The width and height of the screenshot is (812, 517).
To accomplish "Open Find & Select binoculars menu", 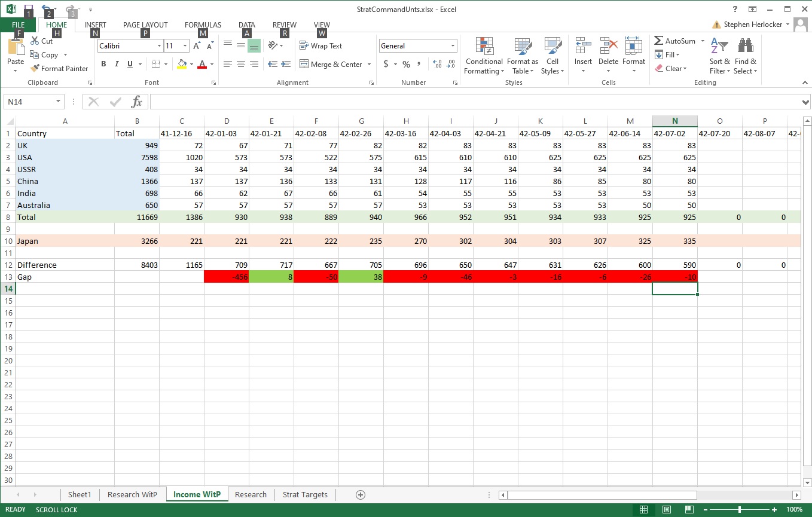I will [746, 56].
